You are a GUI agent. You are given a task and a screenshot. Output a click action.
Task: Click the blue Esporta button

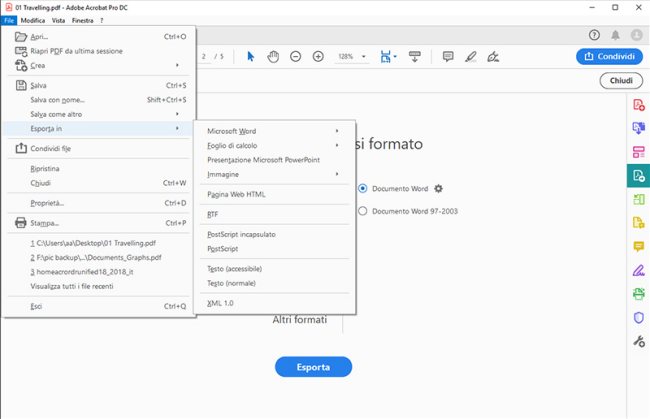coord(313,367)
